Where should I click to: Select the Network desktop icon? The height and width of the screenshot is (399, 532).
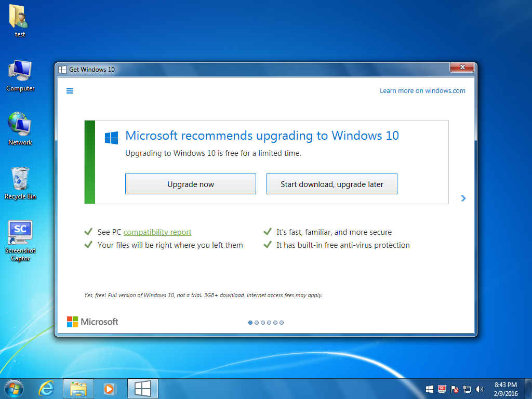click(20, 129)
